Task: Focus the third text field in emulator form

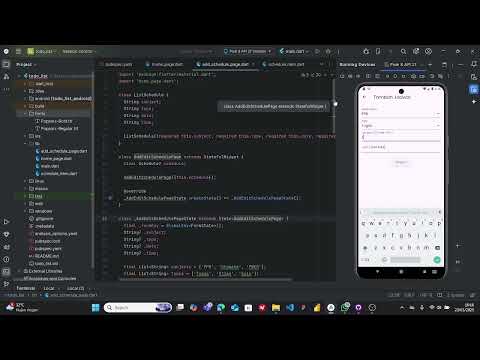Action: coord(401,136)
